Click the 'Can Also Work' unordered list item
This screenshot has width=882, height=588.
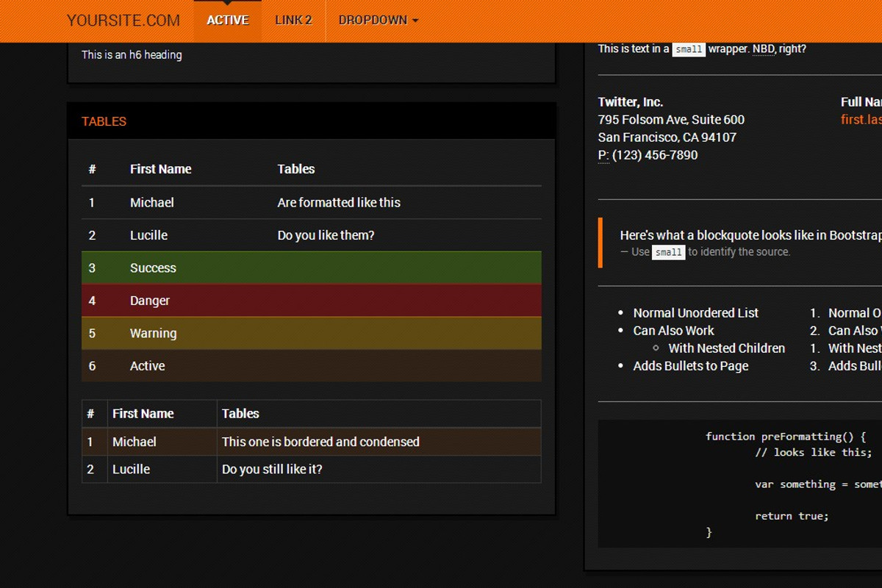coord(674,331)
